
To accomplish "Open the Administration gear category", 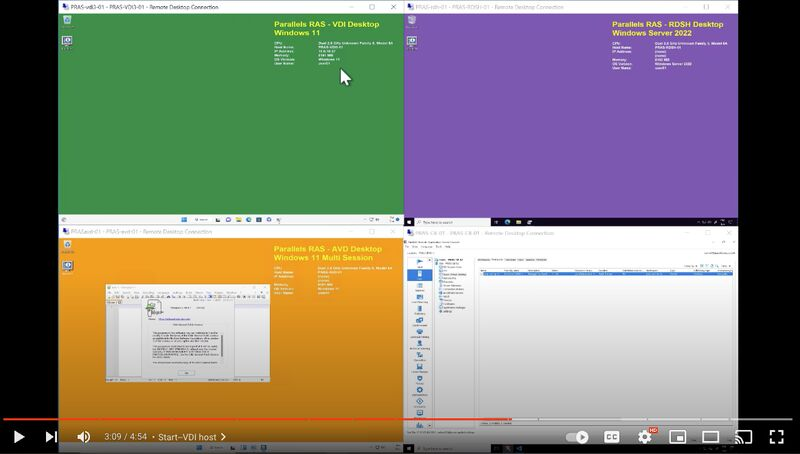I will coord(419,392).
